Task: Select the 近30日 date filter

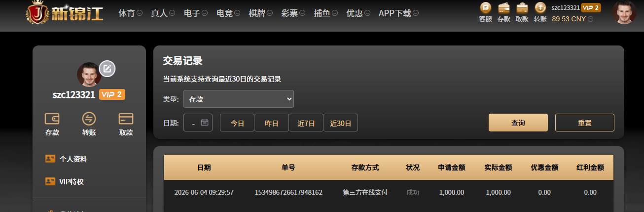Action: pyautogui.click(x=341, y=123)
